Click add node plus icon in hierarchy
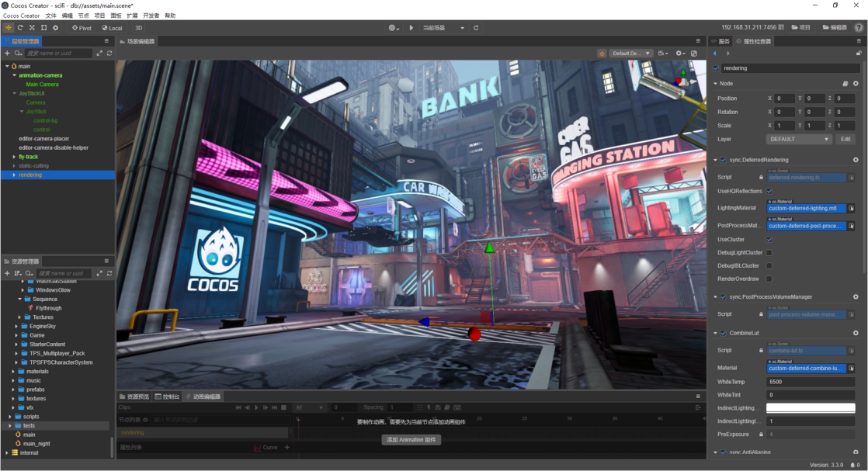This screenshot has width=868, height=471. pyautogui.click(x=7, y=54)
